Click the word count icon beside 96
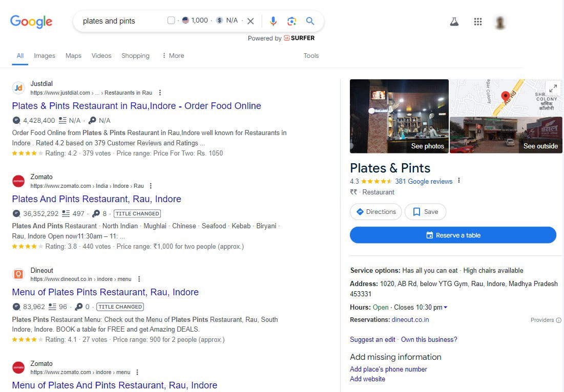This screenshot has height=392, width=564. (53, 307)
